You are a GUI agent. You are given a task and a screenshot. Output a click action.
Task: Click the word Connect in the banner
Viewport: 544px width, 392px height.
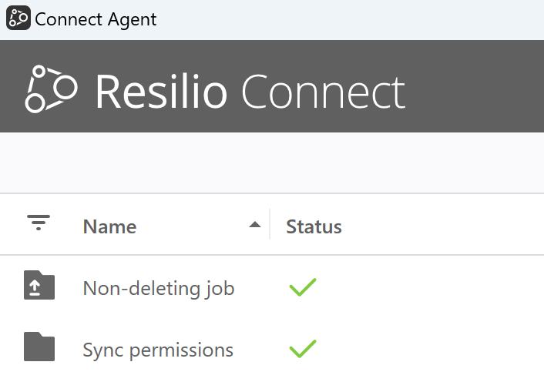(x=323, y=92)
